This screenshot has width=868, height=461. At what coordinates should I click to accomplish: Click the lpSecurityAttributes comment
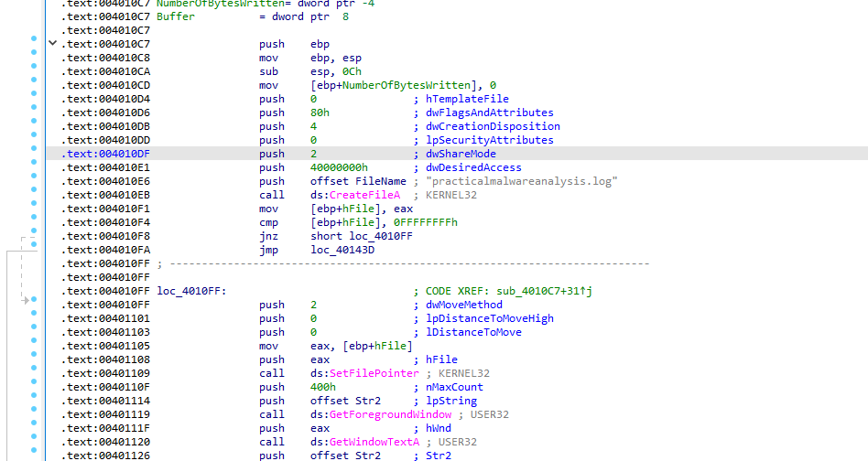pyautogui.click(x=489, y=140)
